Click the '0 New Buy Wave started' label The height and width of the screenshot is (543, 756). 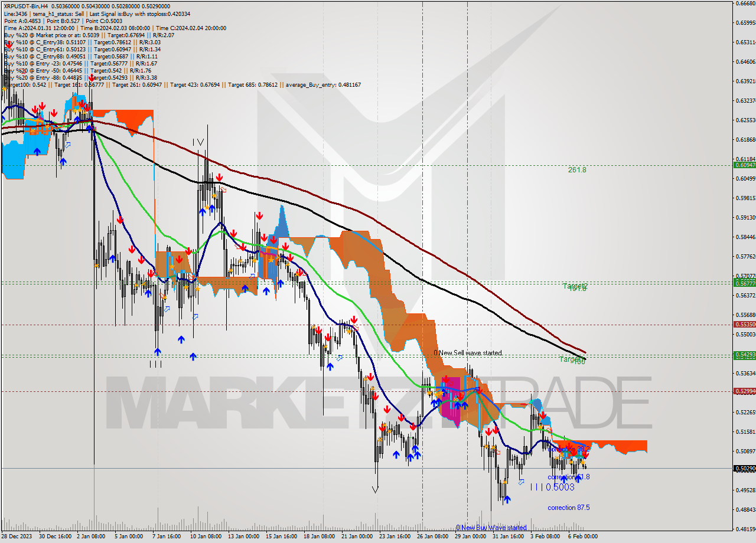[491, 528]
